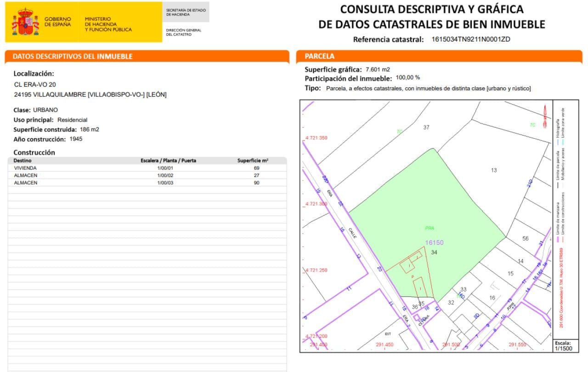Click parcel number '34' on map
This screenshot has width=588, height=372.
point(434,252)
